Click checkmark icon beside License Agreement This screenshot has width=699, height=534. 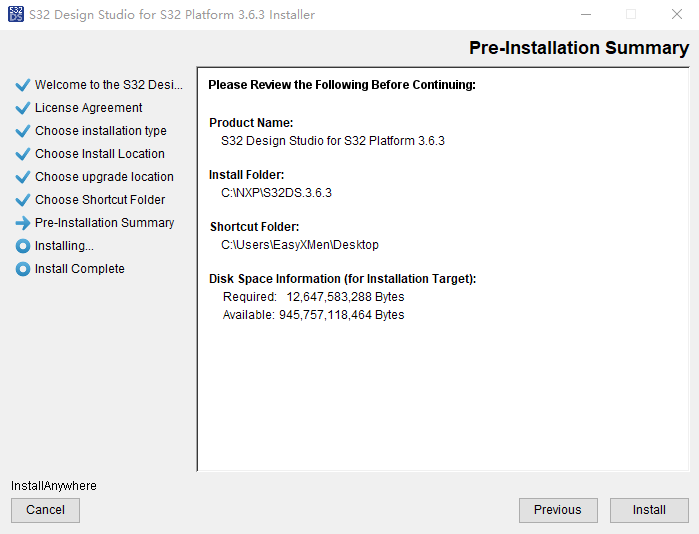click(x=23, y=108)
